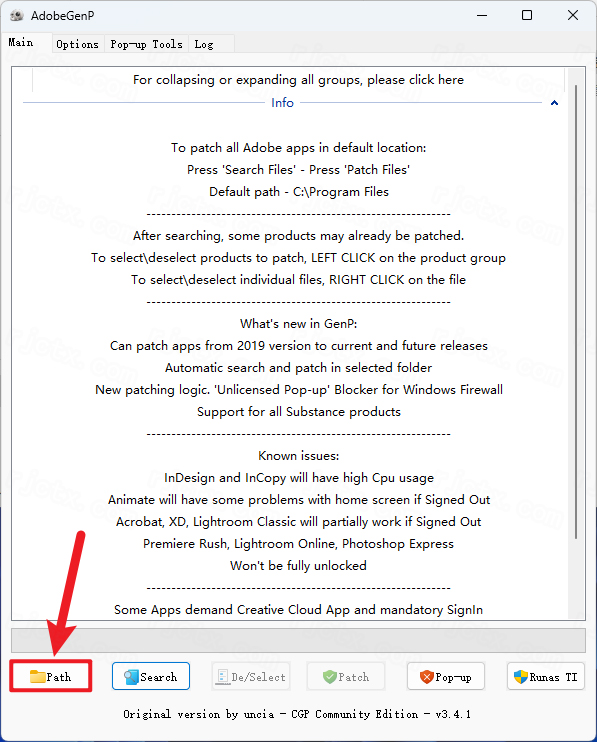Click the vertical scrollbar thumb in info list

576,311
